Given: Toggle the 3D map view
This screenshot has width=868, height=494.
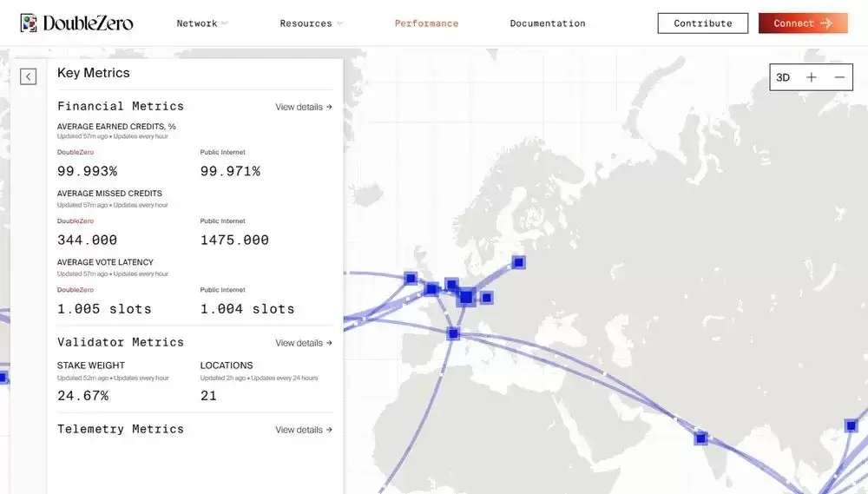Looking at the screenshot, I should [x=783, y=77].
